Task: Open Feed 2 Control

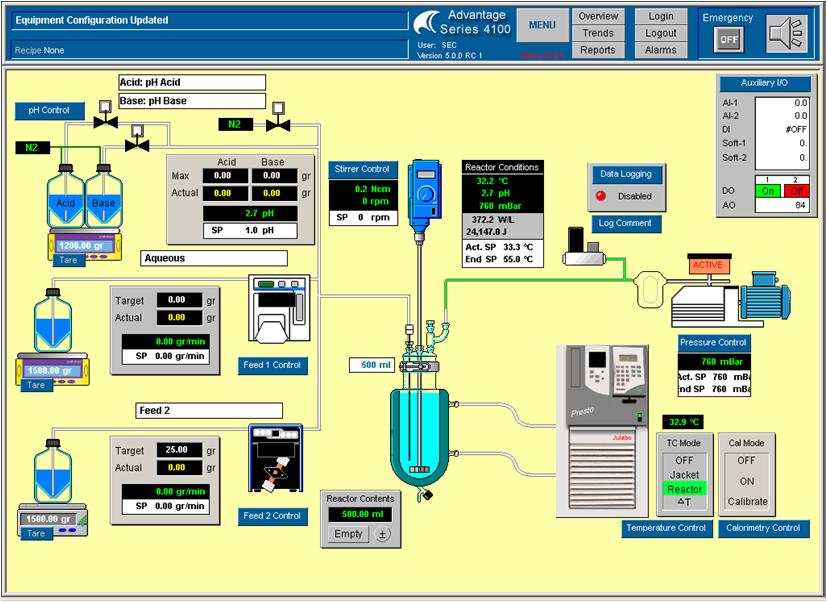Action: point(272,516)
